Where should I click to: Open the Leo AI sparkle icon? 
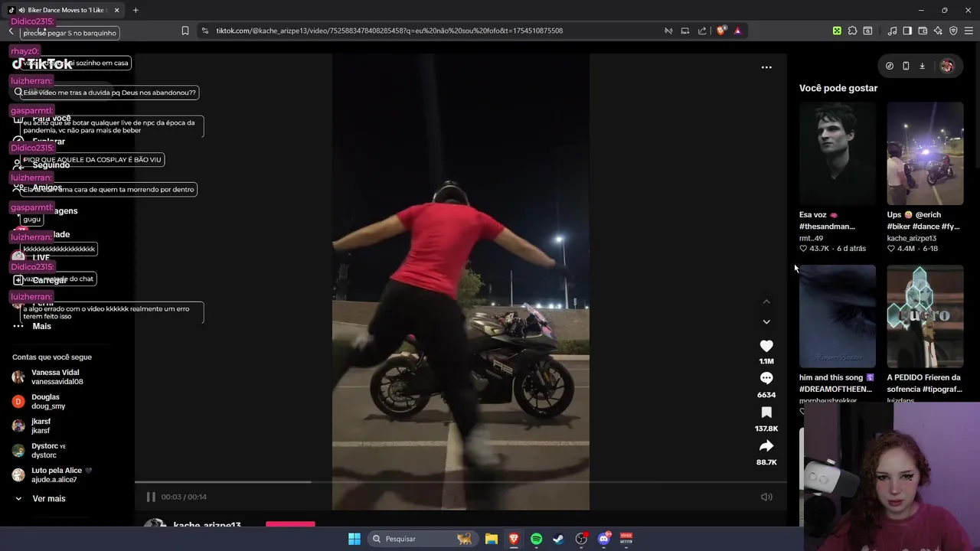[938, 31]
